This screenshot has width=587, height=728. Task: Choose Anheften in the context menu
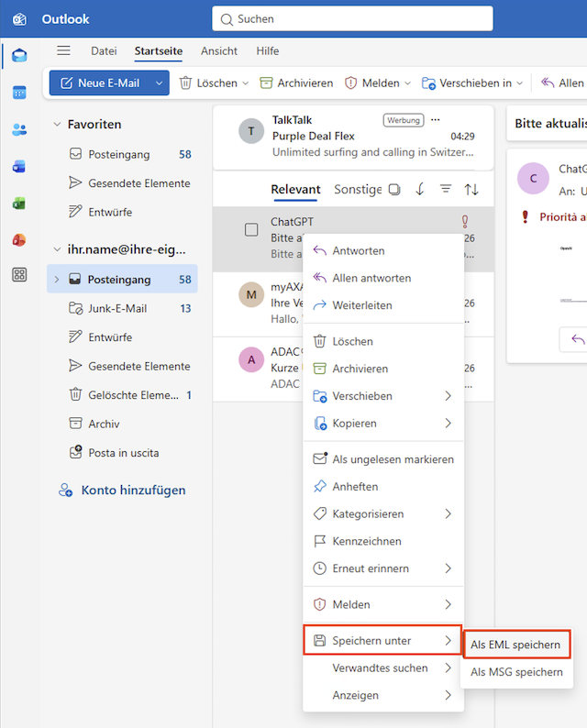[383, 487]
